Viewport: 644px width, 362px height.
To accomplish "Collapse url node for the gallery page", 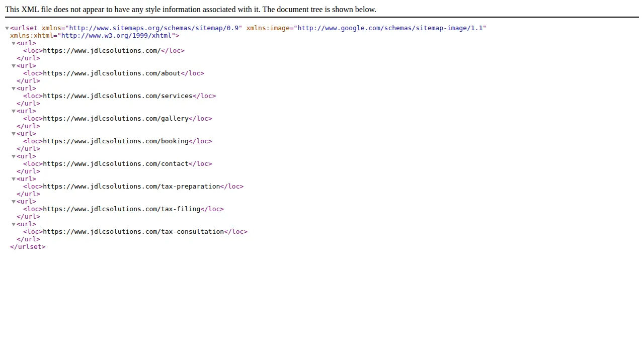I will click(x=14, y=111).
